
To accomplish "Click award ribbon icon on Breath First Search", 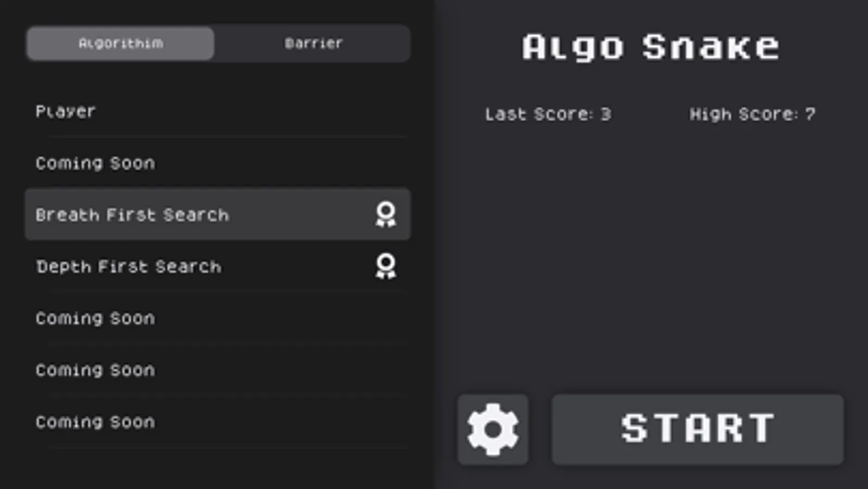I will click(386, 215).
